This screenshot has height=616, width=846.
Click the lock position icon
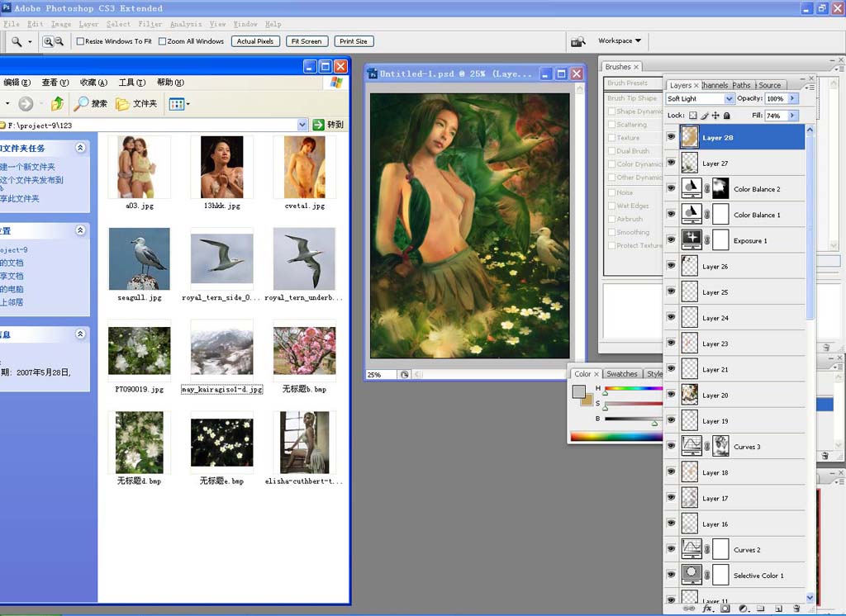pyautogui.click(x=715, y=116)
